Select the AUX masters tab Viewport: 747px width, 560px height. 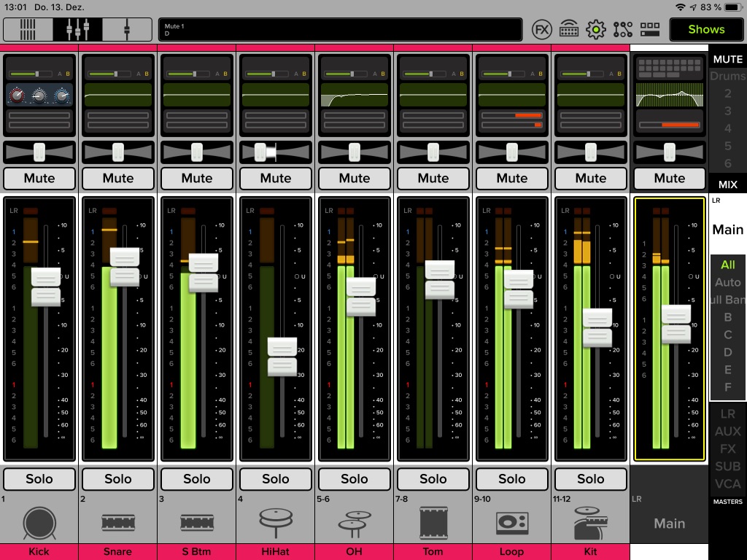[x=727, y=431]
